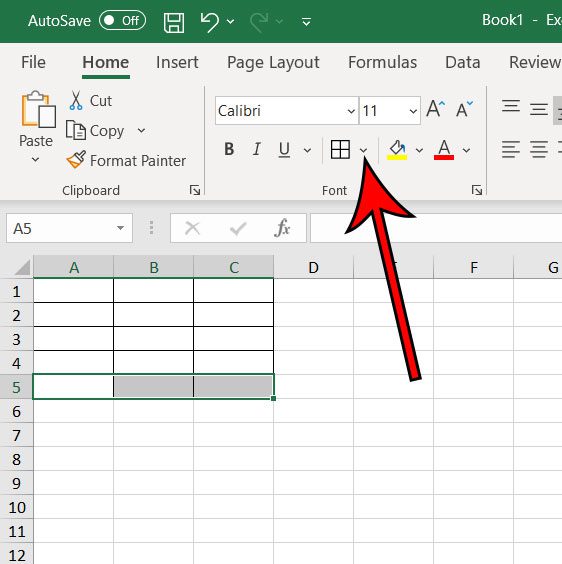Viewport: 562px width, 564px height.
Task: Open the Page Layout tab
Action: click(x=273, y=63)
